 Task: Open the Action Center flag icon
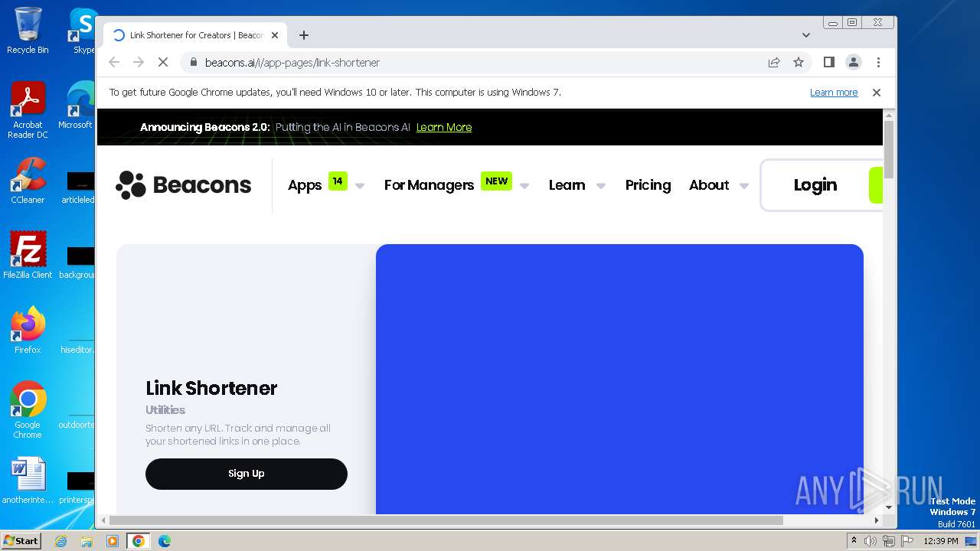[x=906, y=541]
